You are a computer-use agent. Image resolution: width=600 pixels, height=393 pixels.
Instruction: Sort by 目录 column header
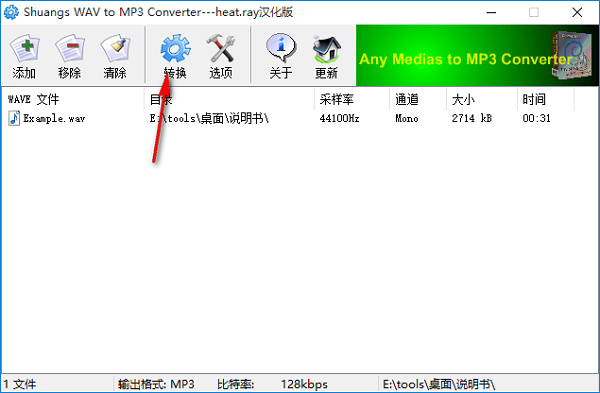(x=229, y=99)
